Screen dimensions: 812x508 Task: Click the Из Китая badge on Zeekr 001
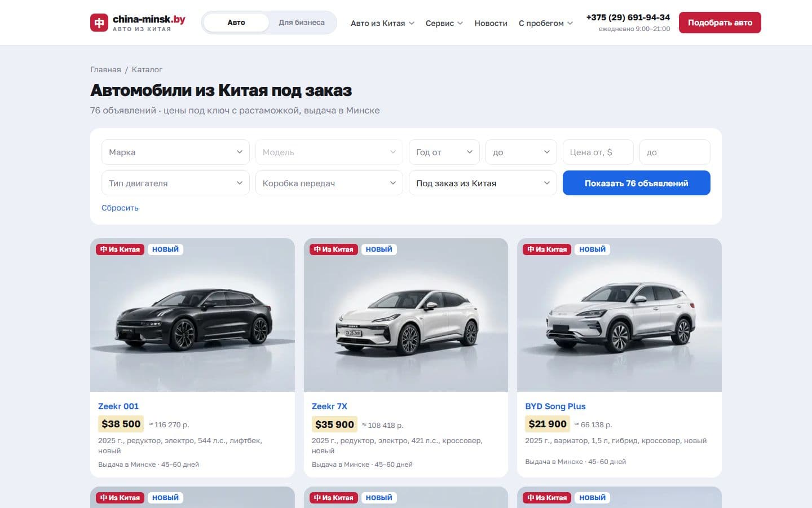120,249
